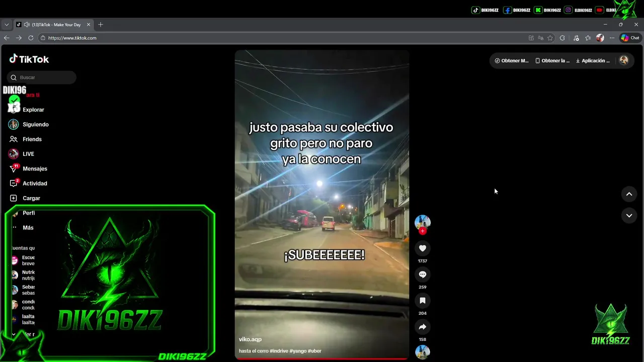Click the 259 comments count

423,287
